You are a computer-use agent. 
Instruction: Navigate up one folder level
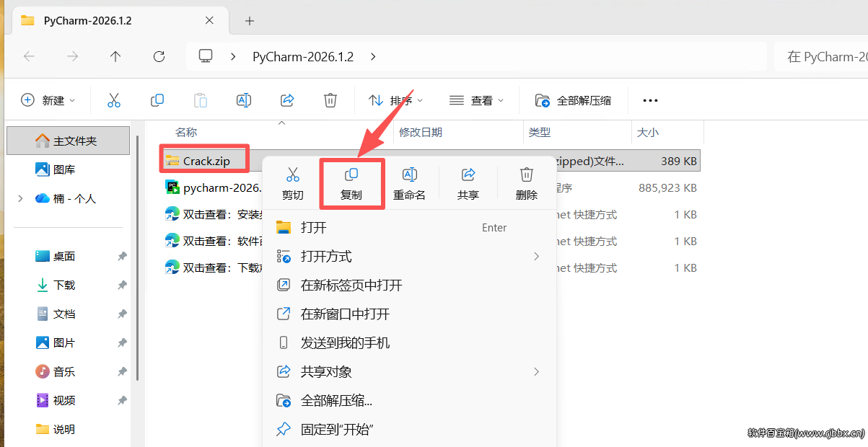pos(115,56)
